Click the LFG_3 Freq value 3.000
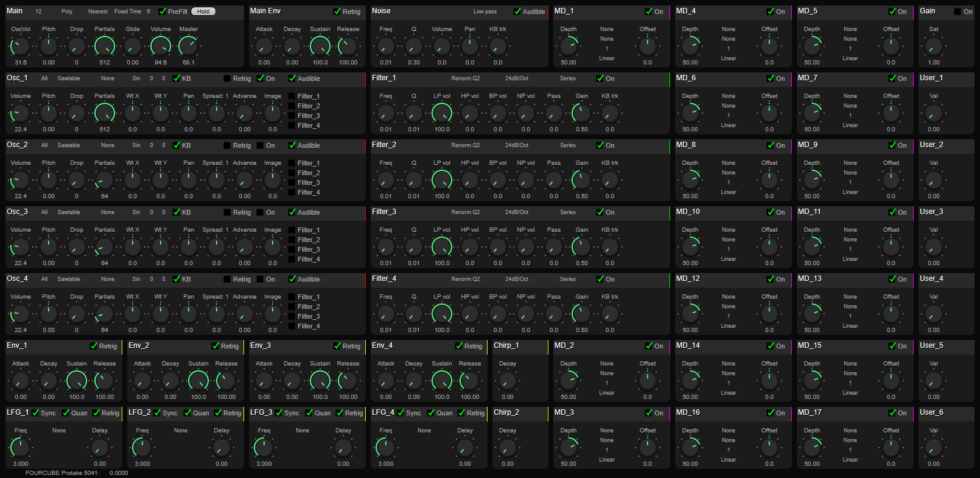Image resolution: width=980 pixels, height=478 pixels. [264, 464]
